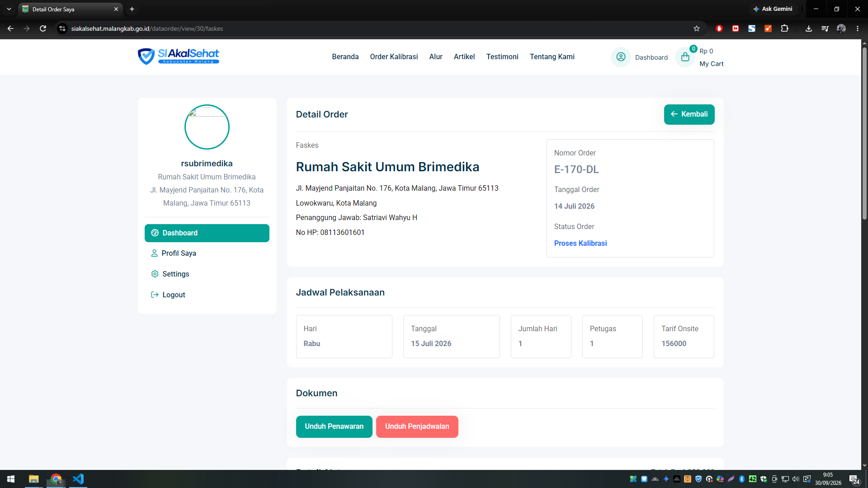Select Dashboard in sidebar
Screen dimensions: 868x488
click(x=207, y=233)
